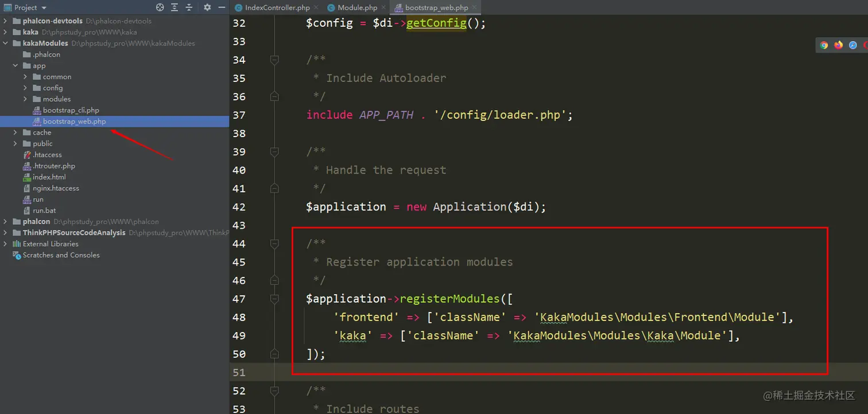
Task: Click the public folder icon
Action: pyautogui.click(x=27, y=144)
